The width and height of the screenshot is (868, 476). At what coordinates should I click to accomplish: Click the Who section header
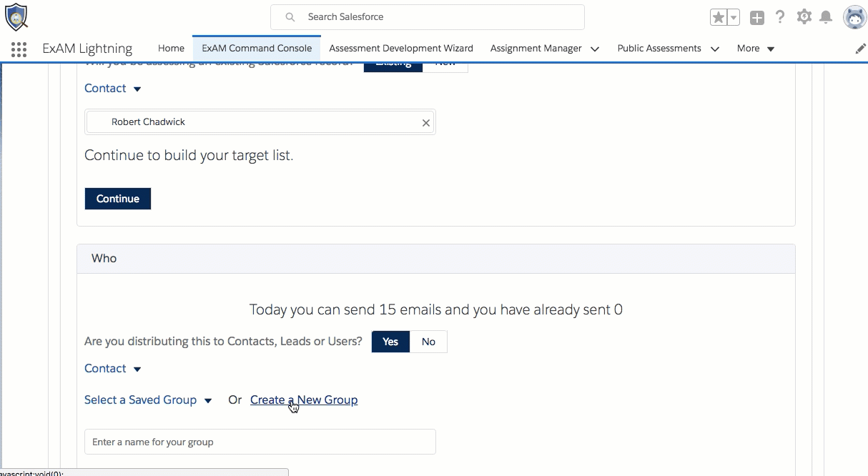pos(436,259)
